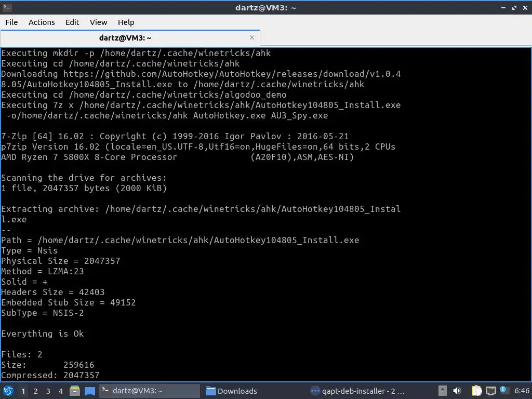Viewport: 532px width, 399px height.
Task: Click the 'Files: 2' output line
Action: (x=22, y=354)
